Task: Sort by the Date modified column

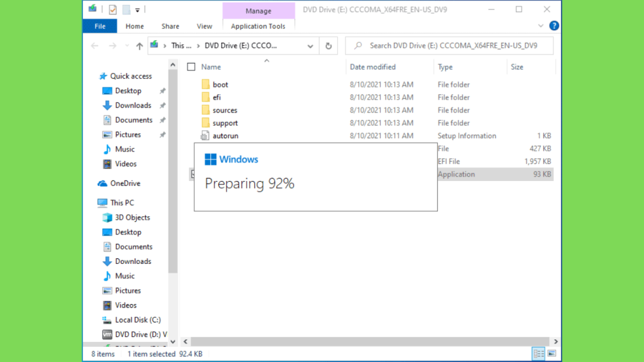Action: point(372,67)
